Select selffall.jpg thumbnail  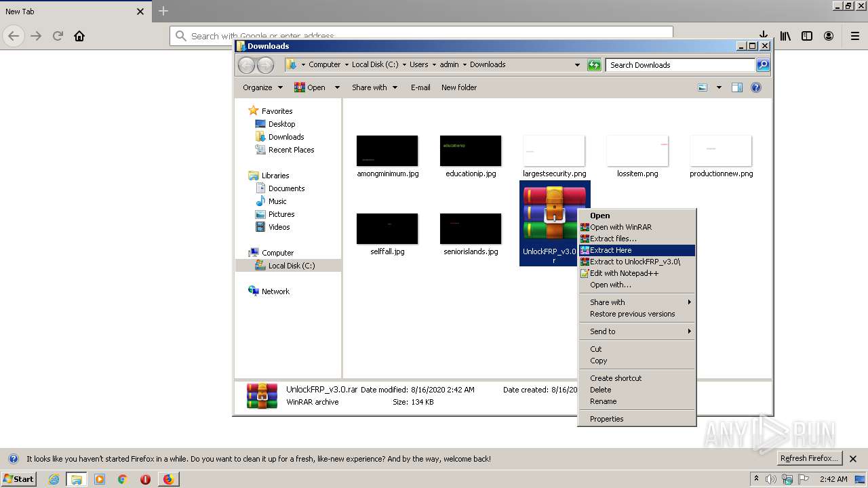(x=387, y=228)
